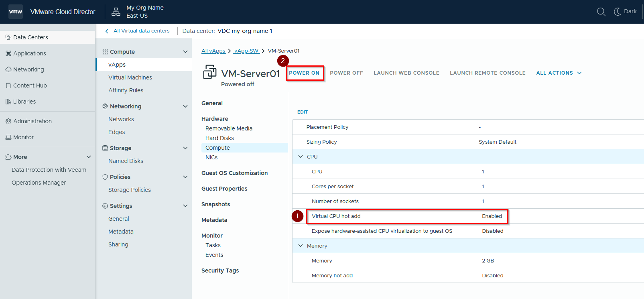Click the Data Centers icon in sidebar

pos(8,37)
